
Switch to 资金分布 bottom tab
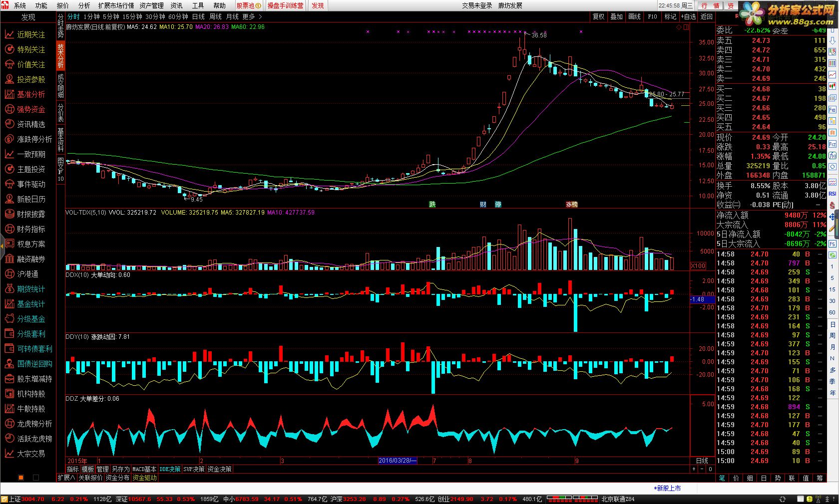point(117,478)
